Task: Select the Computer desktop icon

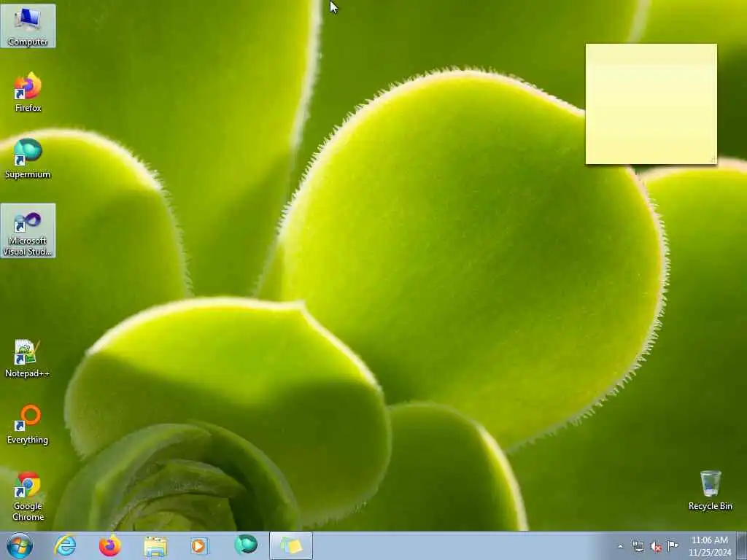Action: click(28, 26)
